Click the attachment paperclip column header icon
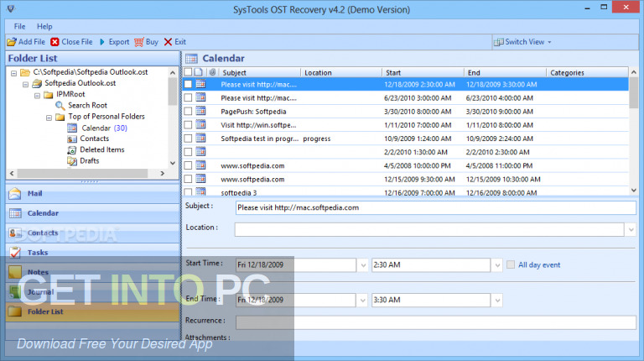The width and height of the screenshot is (644, 361). [x=212, y=72]
